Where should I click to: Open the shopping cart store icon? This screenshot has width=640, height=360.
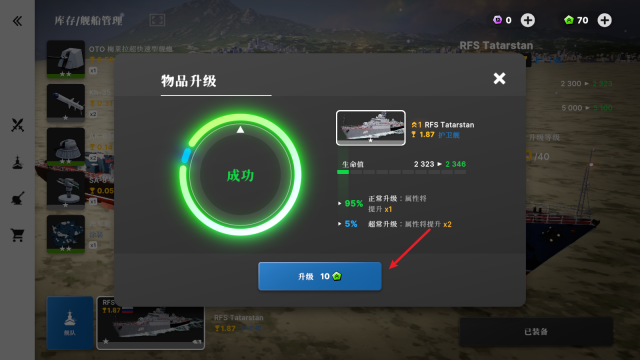pos(17,235)
